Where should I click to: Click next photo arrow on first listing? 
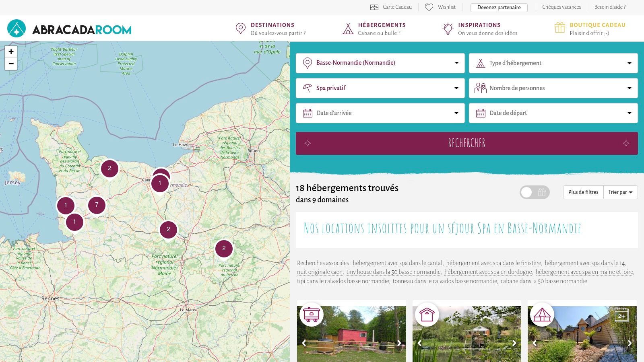(x=399, y=343)
